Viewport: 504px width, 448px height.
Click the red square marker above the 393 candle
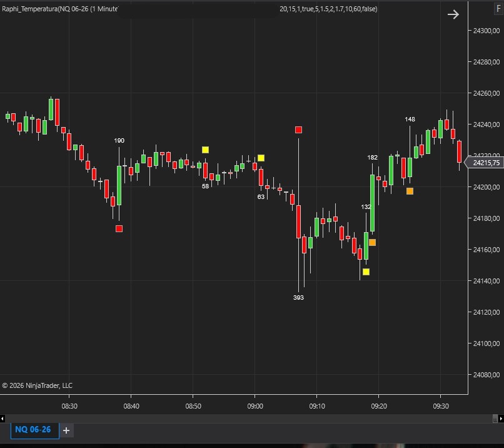pyautogui.click(x=298, y=130)
